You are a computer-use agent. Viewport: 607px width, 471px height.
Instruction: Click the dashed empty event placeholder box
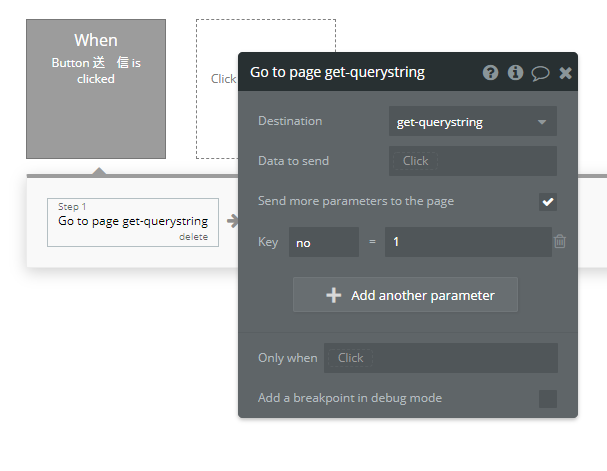point(218,89)
